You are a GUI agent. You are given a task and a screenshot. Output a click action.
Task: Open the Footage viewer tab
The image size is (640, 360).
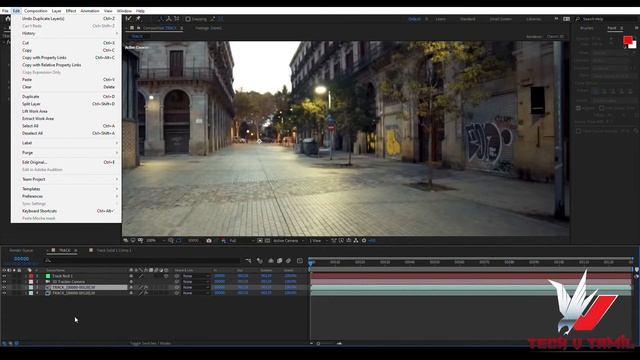pos(208,28)
